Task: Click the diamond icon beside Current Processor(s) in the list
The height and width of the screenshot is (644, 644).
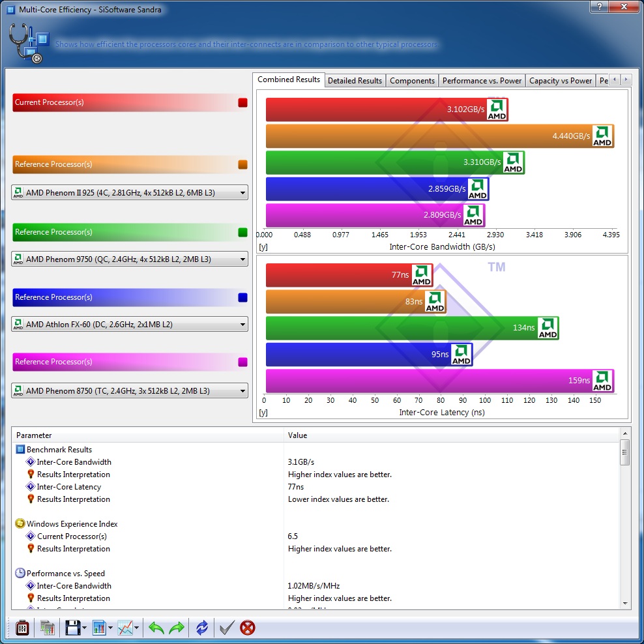Action: click(31, 536)
